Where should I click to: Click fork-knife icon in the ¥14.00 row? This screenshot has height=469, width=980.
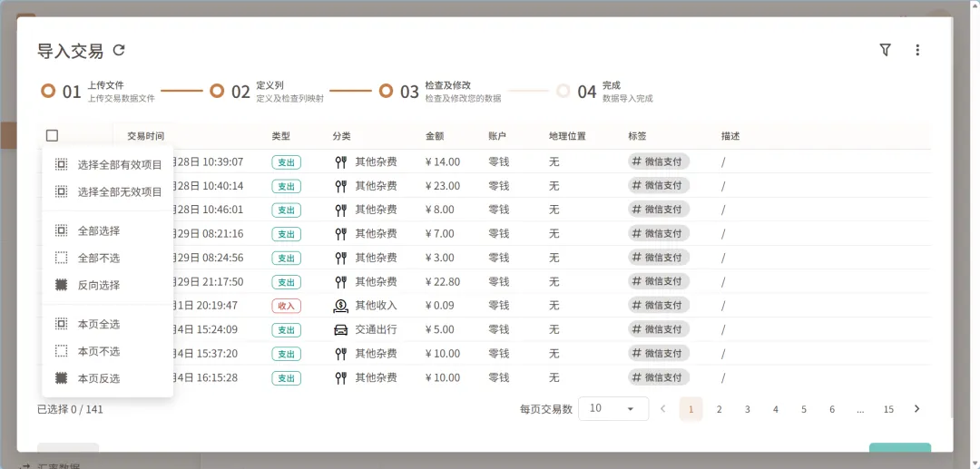point(340,162)
